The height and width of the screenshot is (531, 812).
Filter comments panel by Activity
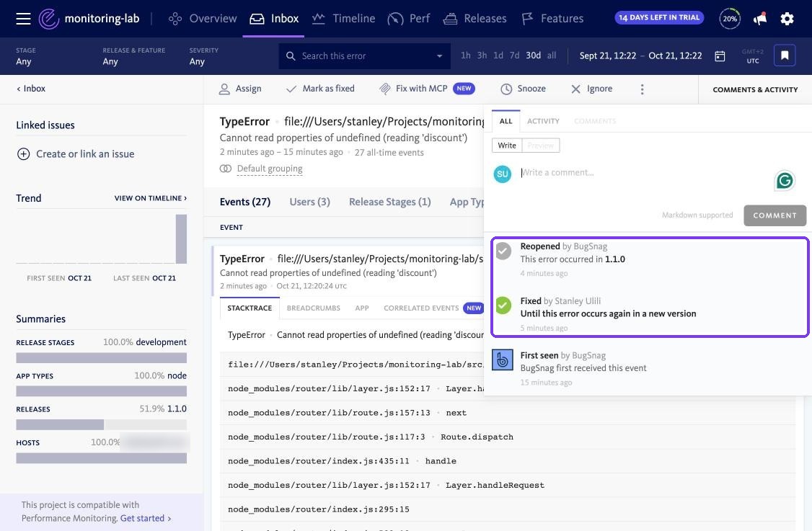coord(543,121)
